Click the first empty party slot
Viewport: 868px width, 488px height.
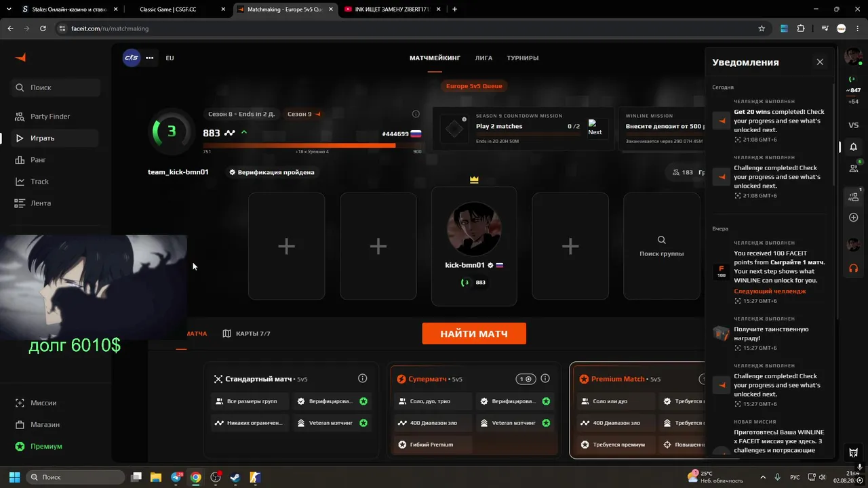click(x=286, y=246)
